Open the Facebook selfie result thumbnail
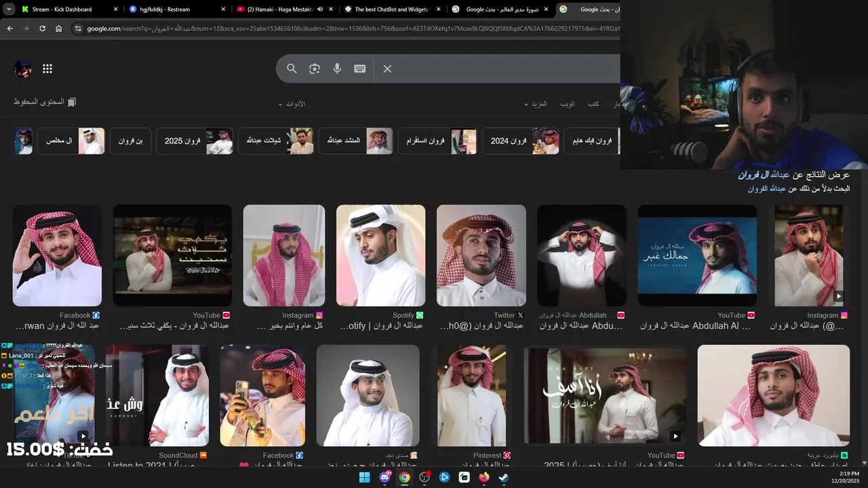Screen dimensions: 868x488 tap(262, 396)
